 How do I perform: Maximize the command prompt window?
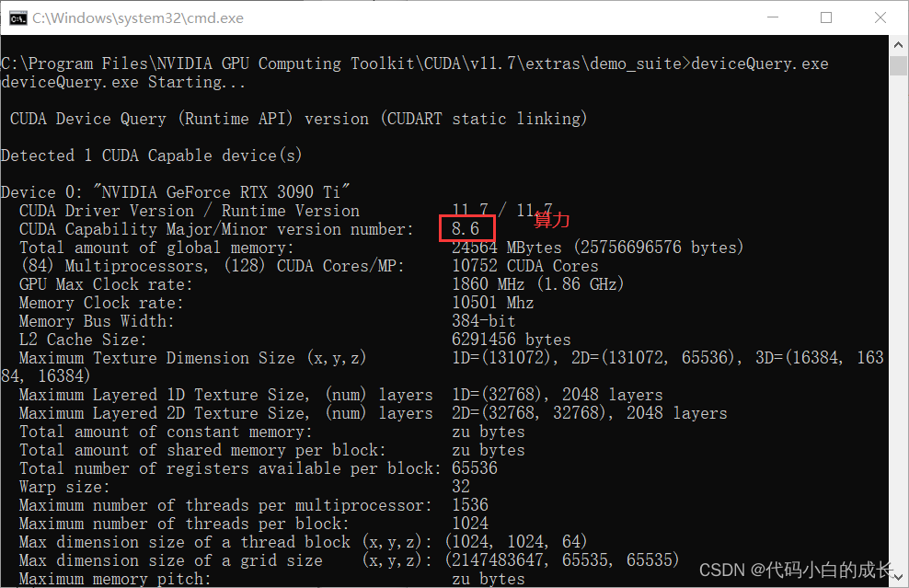pos(826,17)
